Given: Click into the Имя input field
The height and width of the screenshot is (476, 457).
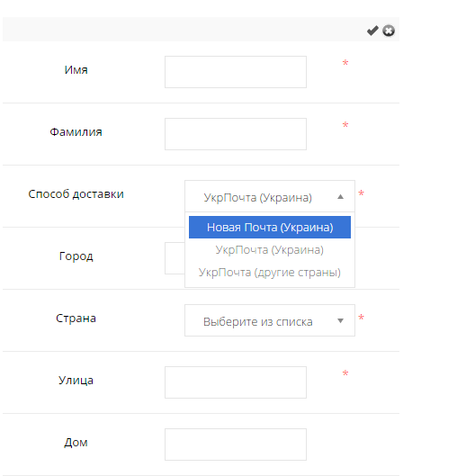Looking at the screenshot, I should (x=236, y=72).
